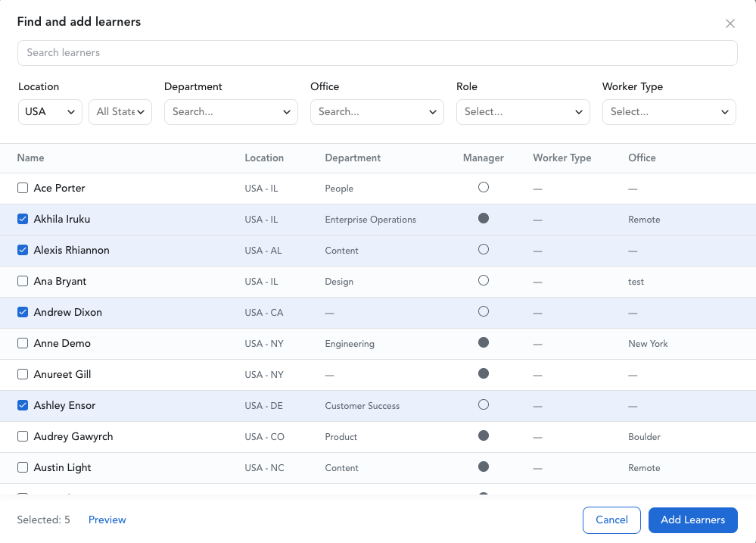Open the USA location dropdown
The height and width of the screenshot is (543, 756).
click(x=50, y=111)
